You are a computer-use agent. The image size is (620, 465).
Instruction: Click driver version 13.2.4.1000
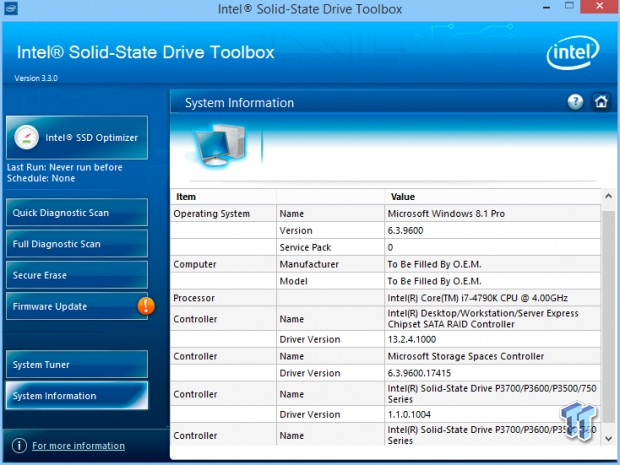412,339
